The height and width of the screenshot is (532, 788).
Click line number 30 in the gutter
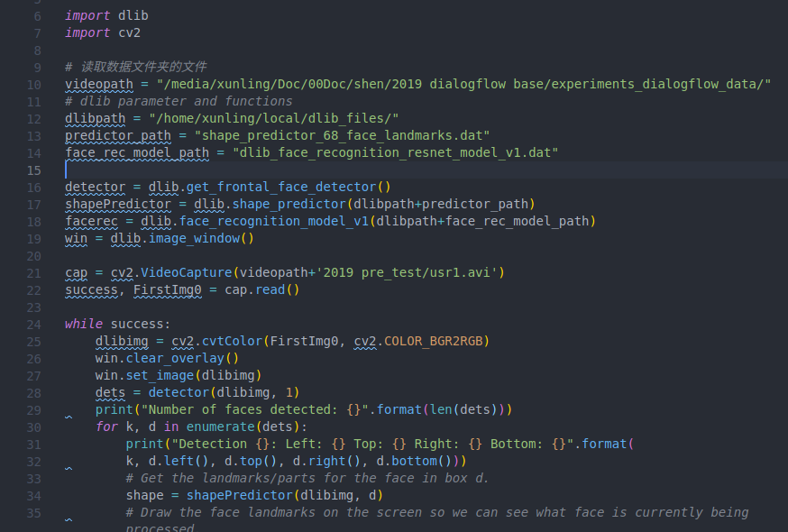click(33, 427)
